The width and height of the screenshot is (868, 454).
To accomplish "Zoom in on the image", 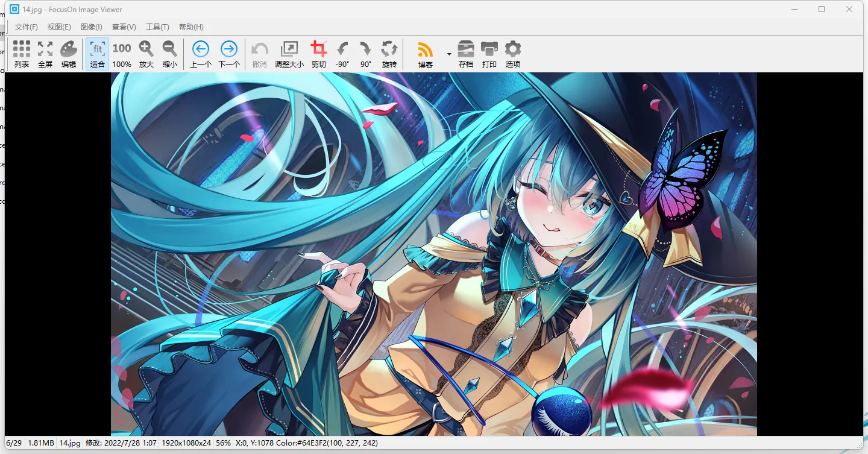I will click(x=146, y=53).
